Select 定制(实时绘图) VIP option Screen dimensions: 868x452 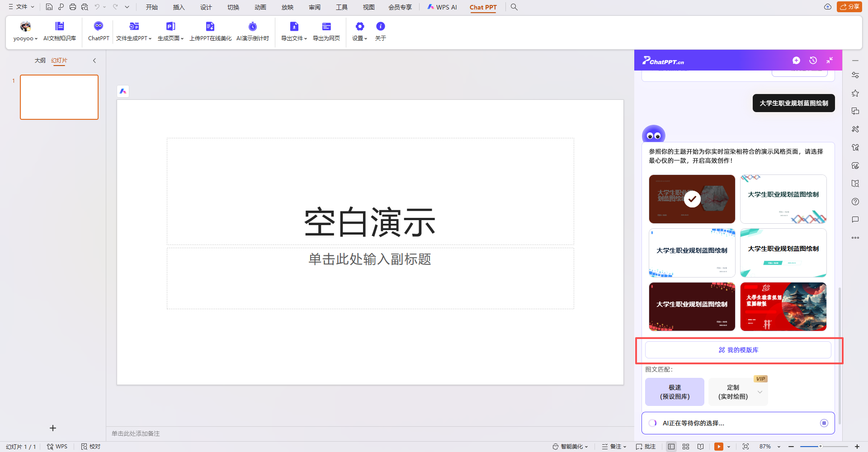(733, 392)
